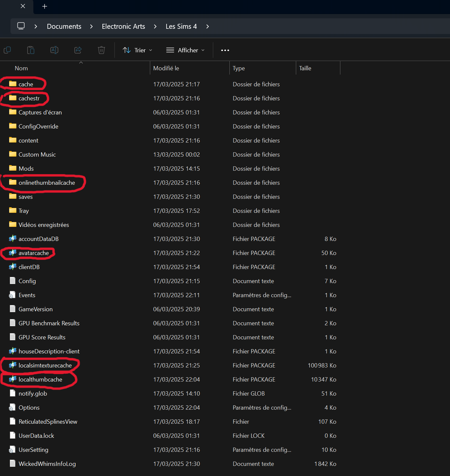Click the Config text document icon
The image size is (450, 476).
point(13,281)
